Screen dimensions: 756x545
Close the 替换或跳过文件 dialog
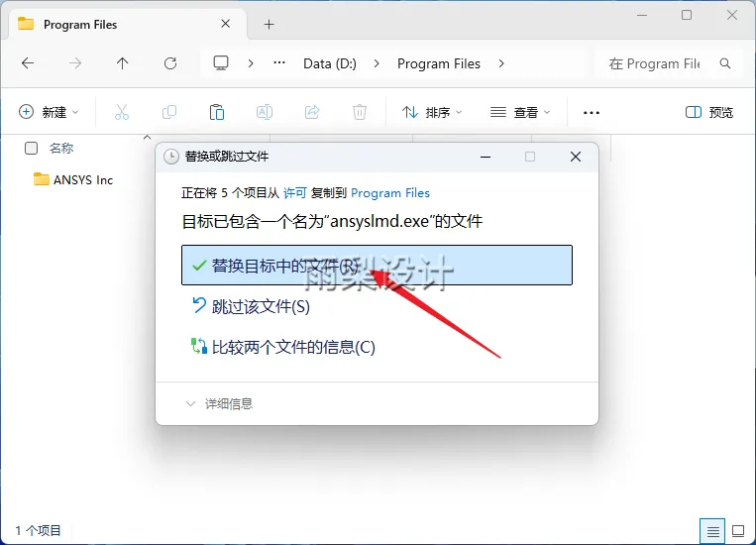(x=576, y=157)
